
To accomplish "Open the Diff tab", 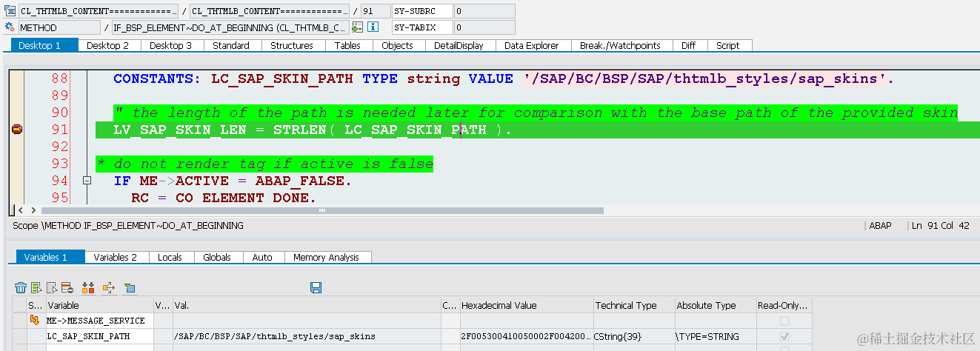I will point(689,45).
